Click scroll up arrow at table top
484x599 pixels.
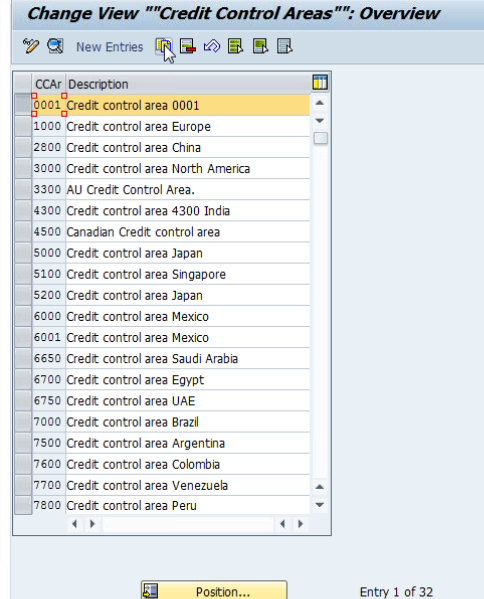pyautogui.click(x=320, y=103)
